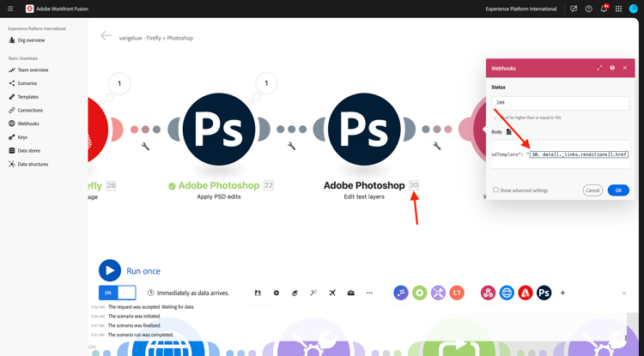Viewport: 644px width, 356px height.
Task: Close the Webhooks dialog
Action: click(x=625, y=68)
